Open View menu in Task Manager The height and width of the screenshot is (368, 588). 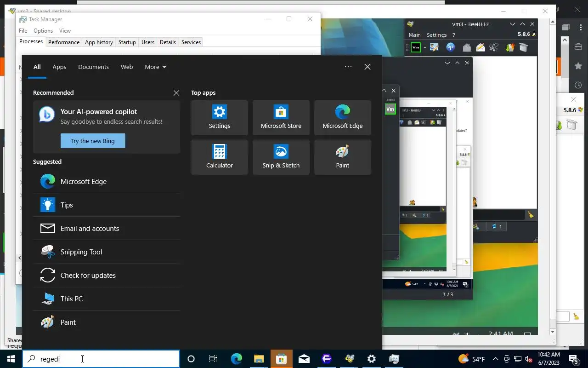(x=65, y=31)
